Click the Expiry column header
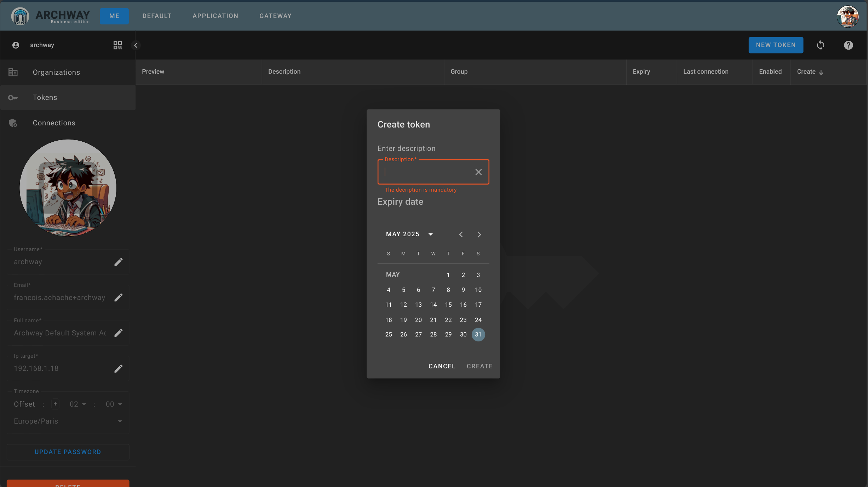 tap(651, 72)
